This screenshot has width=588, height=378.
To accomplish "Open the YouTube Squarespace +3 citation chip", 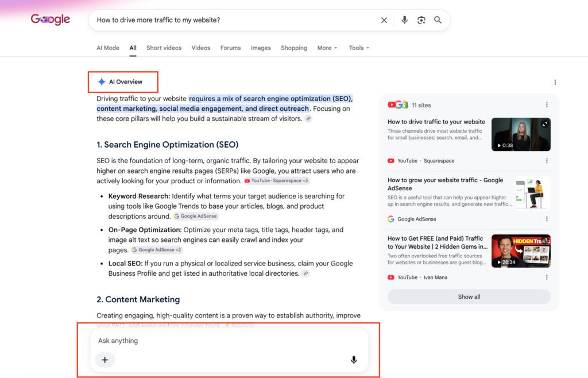I will [277, 181].
